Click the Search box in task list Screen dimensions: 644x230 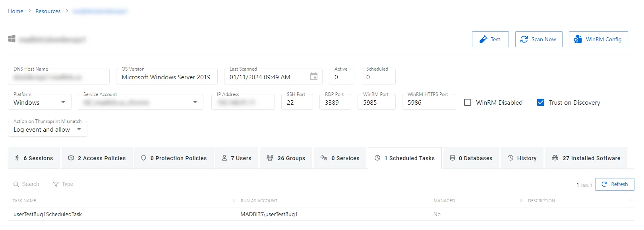point(26,184)
